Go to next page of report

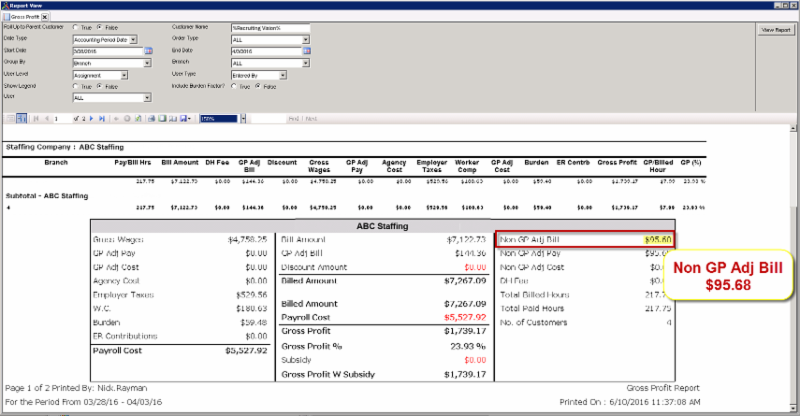point(91,118)
